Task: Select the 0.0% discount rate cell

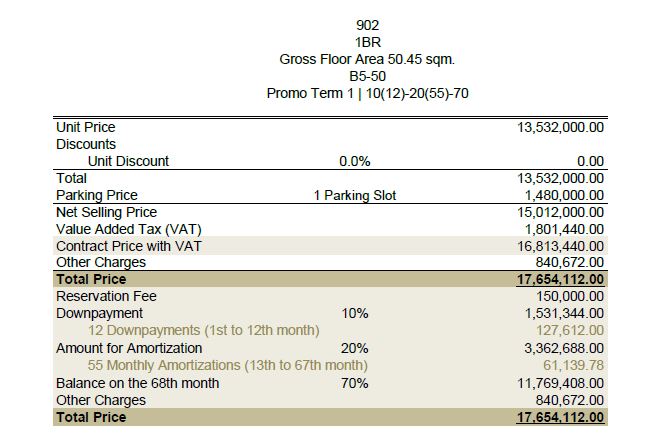Action: click(355, 161)
